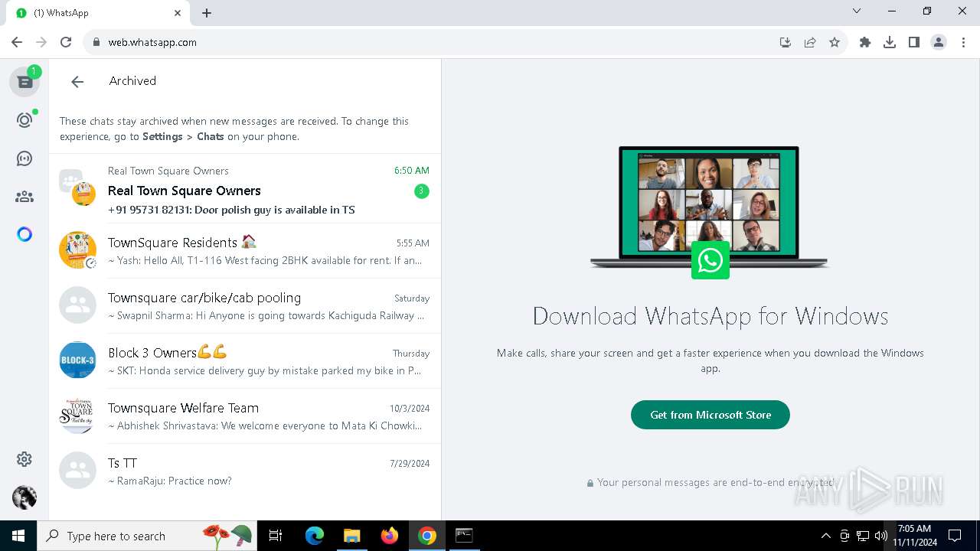Click the share page icon
The image size is (980, 551).
click(810, 43)
